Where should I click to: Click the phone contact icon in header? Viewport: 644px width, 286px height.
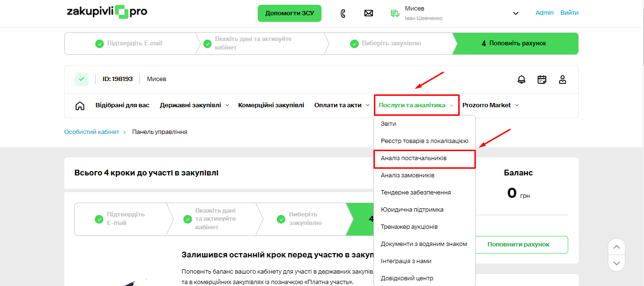(x=343, y=13)
